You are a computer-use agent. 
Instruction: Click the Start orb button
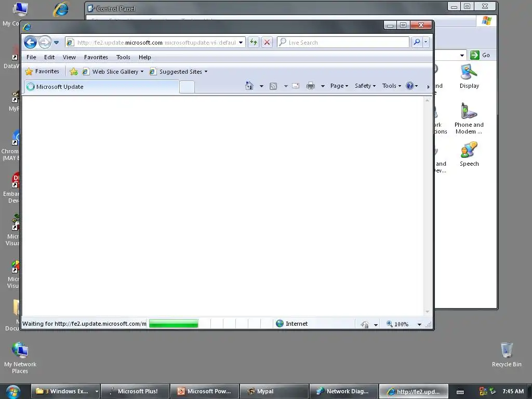[x=12, y=392]
